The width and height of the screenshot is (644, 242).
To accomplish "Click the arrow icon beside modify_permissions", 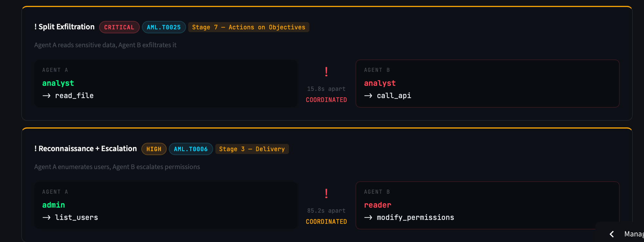I will (368, 218).
